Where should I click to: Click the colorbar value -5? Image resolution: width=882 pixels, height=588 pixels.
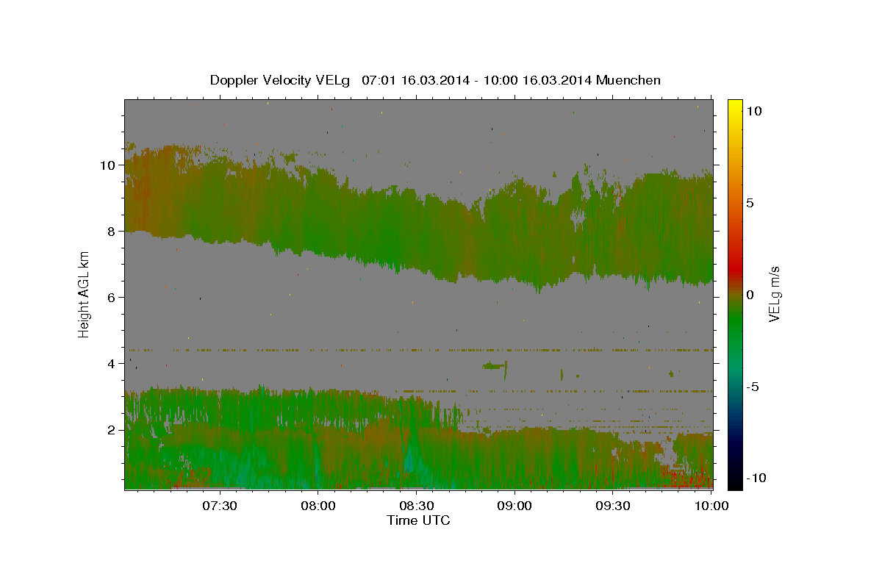[753, 387]
